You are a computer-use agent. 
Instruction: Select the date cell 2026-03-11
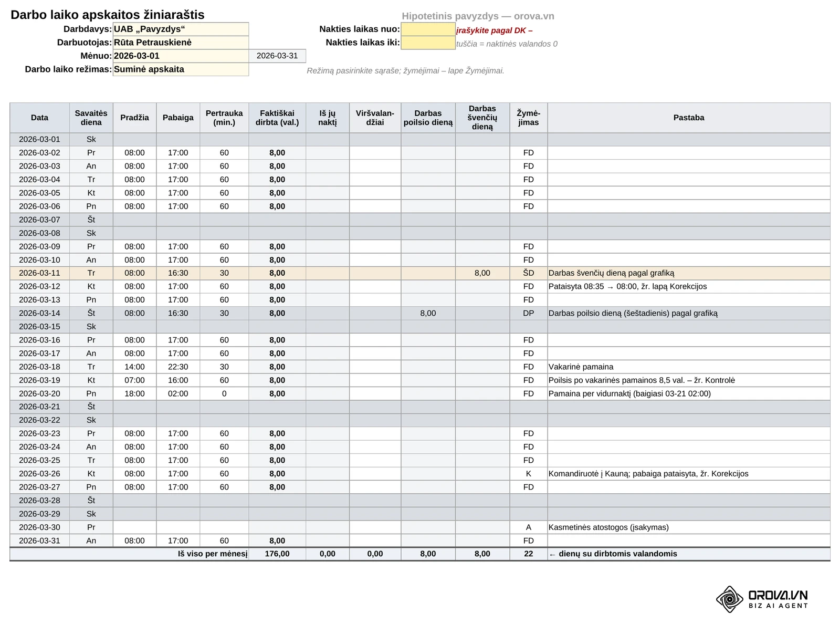(39, 273)
